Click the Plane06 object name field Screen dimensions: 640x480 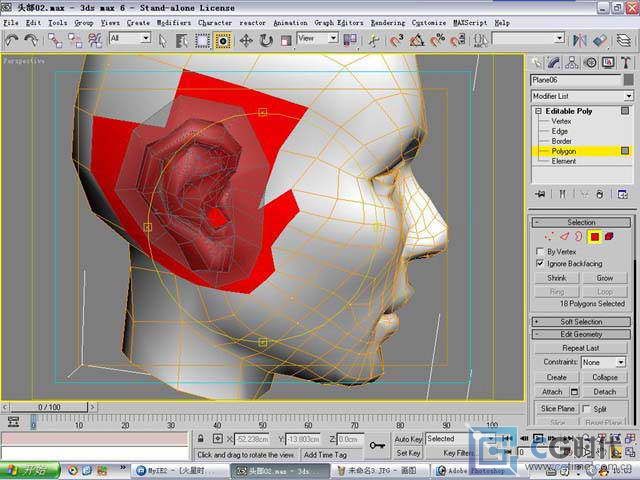click(576, 80)
